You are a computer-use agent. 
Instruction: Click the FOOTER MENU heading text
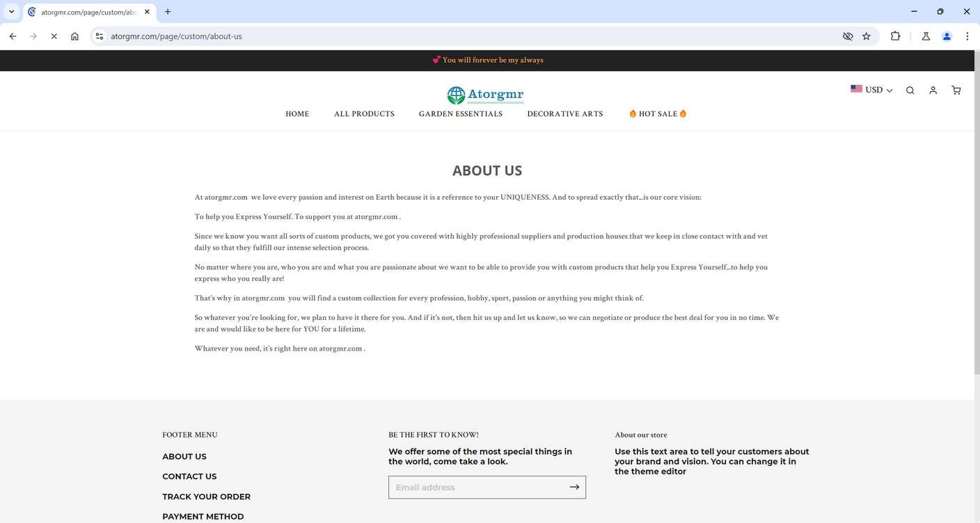tap(190, 435)
